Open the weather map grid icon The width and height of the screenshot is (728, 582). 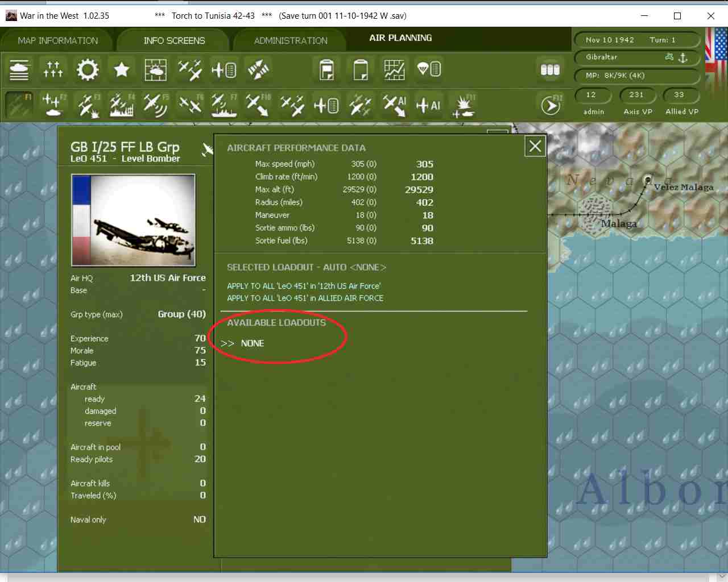click(155, 70)
